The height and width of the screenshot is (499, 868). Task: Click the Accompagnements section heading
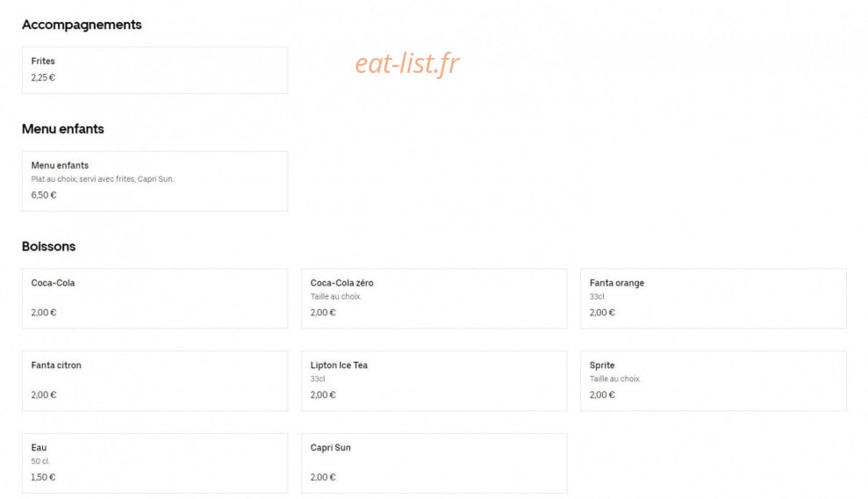pyautogui.click(x=82, y=25)
